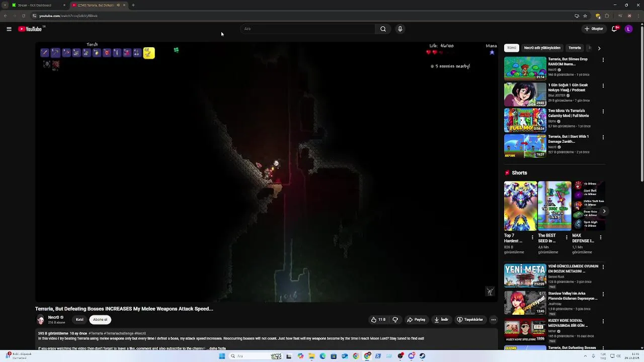The width and height of the screenshot is (644, 362).
Task: Select the Tümü filter chip
Action: 512,48
